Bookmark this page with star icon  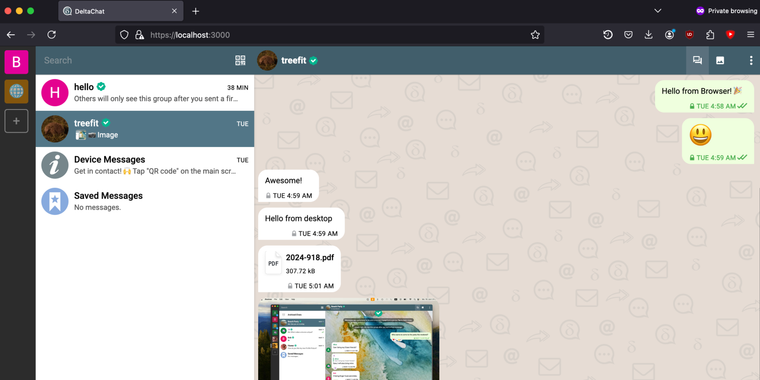[535, 35]
